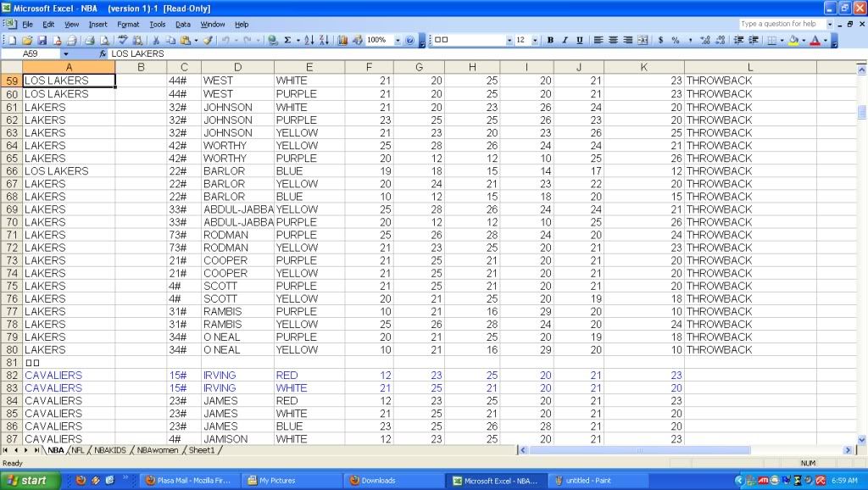Create a new blank workbook
The height and width of the screenshot is (490, 868).
tap(12, 40)
